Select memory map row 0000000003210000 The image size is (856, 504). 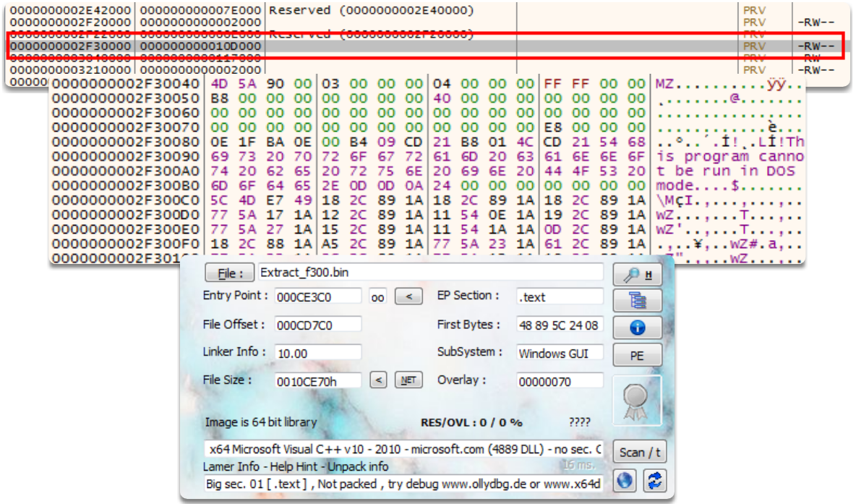click(x=426, y=70)
